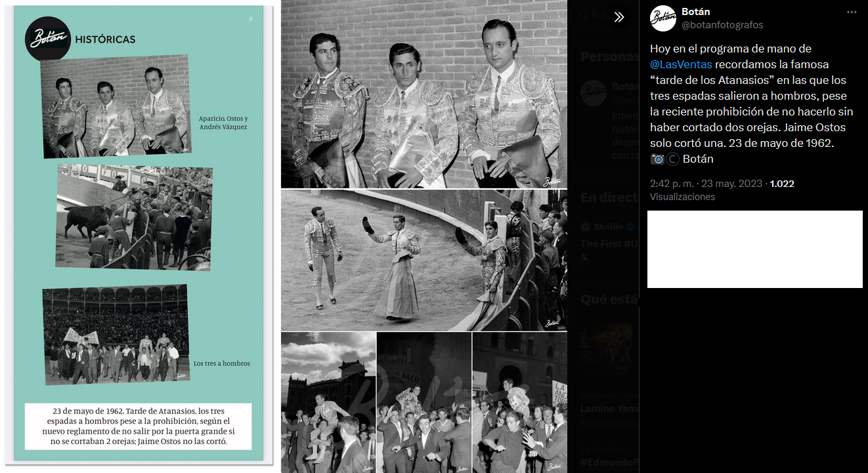
Task: Collapse the tweet side panel with the double-chevron
Action: (618, 18)
